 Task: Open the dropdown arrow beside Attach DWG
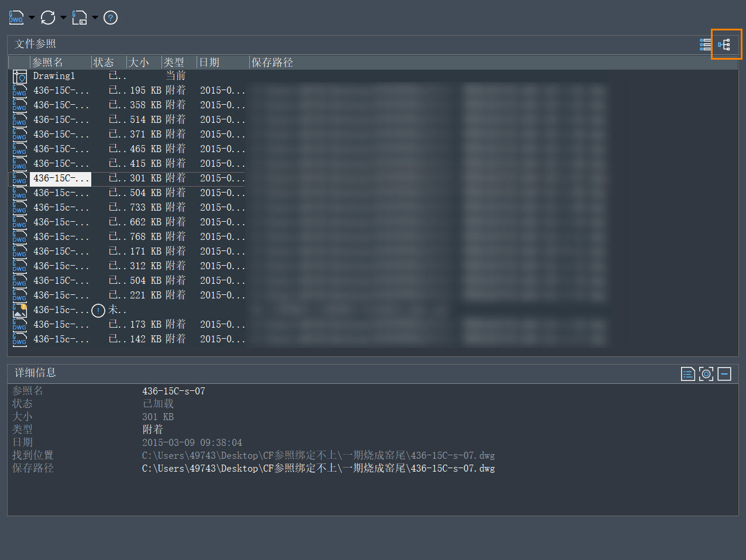[x=32, y=18]
